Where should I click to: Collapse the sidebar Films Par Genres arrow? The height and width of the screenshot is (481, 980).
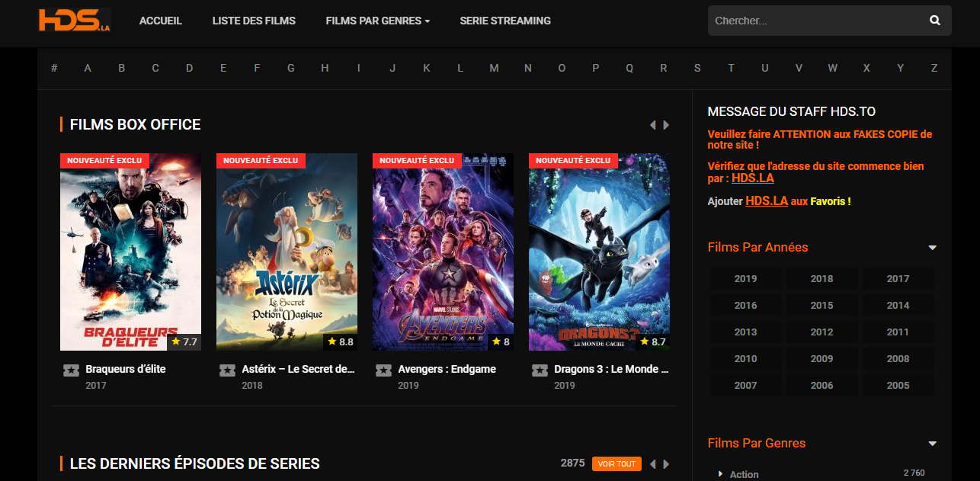tap(932, 444)
